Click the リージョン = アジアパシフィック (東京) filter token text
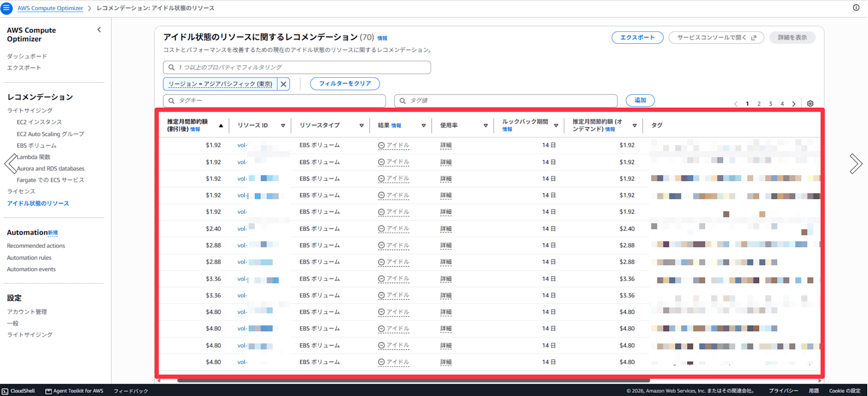 click(220, 84)
